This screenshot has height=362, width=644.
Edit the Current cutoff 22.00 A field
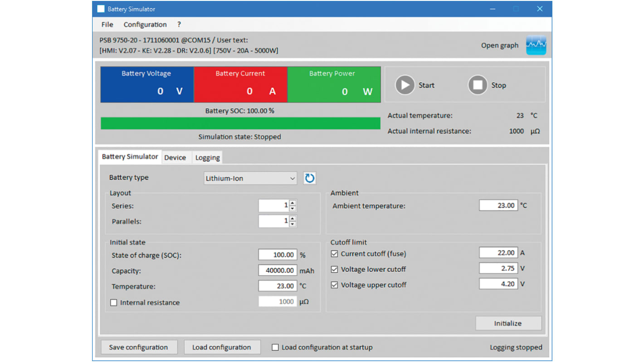(x=498, y=253)
